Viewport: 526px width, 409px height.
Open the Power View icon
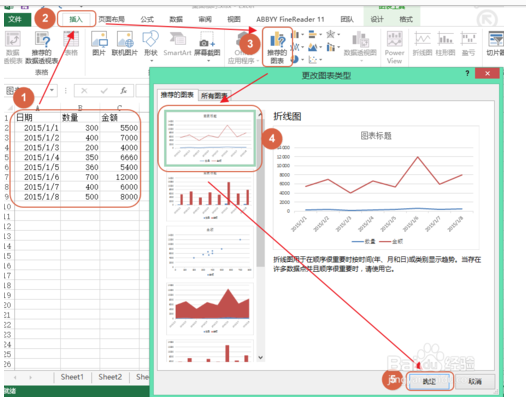pos(394,47)
